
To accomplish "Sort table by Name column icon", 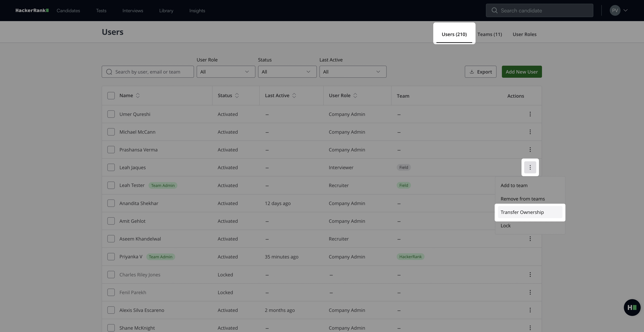I will coord(137,96).
